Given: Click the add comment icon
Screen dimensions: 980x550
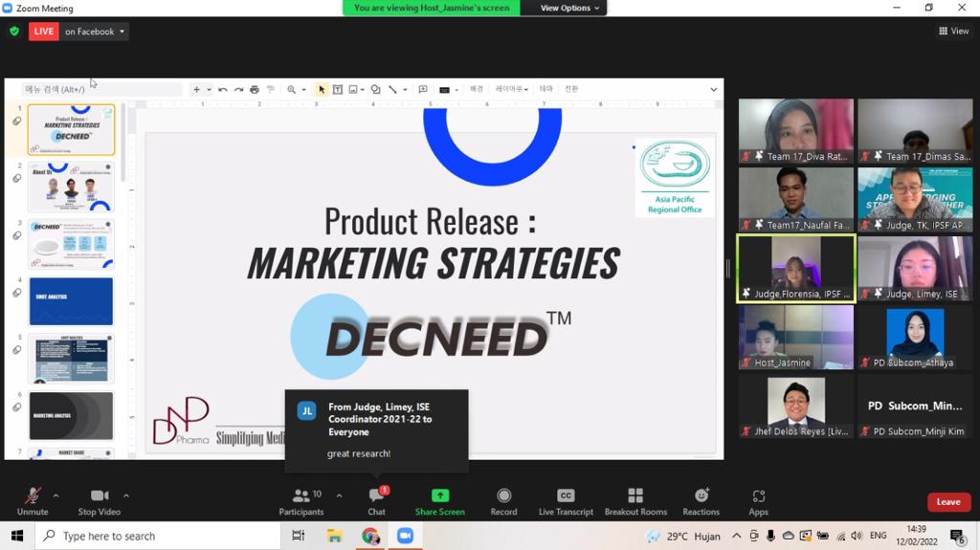Looking at the screenshot, I should tap(423, 89).
